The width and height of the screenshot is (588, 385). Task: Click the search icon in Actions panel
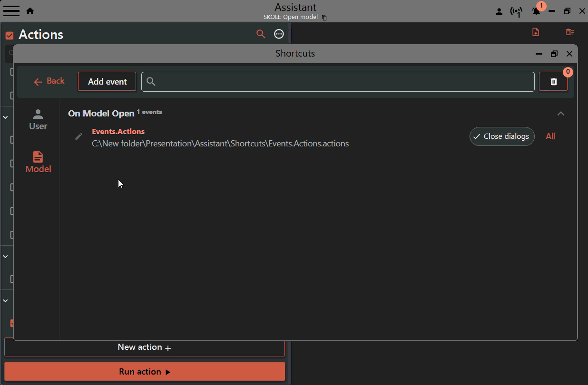[x=261, y=34]
